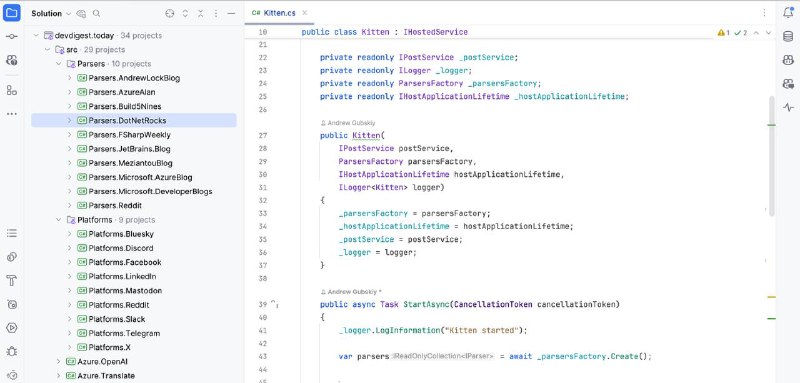
Task: Expand the Platforms.Bluesky project
Action: coord(70,234)
